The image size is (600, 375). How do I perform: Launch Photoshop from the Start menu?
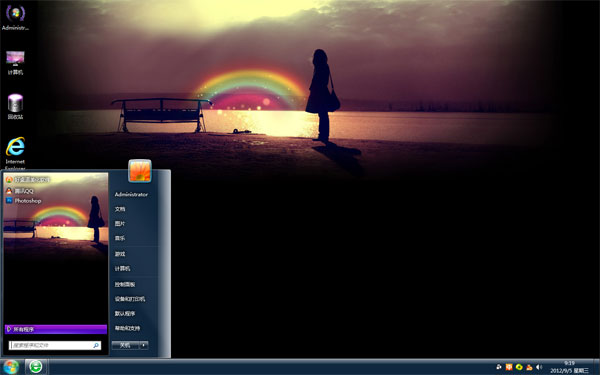[24, 201]
